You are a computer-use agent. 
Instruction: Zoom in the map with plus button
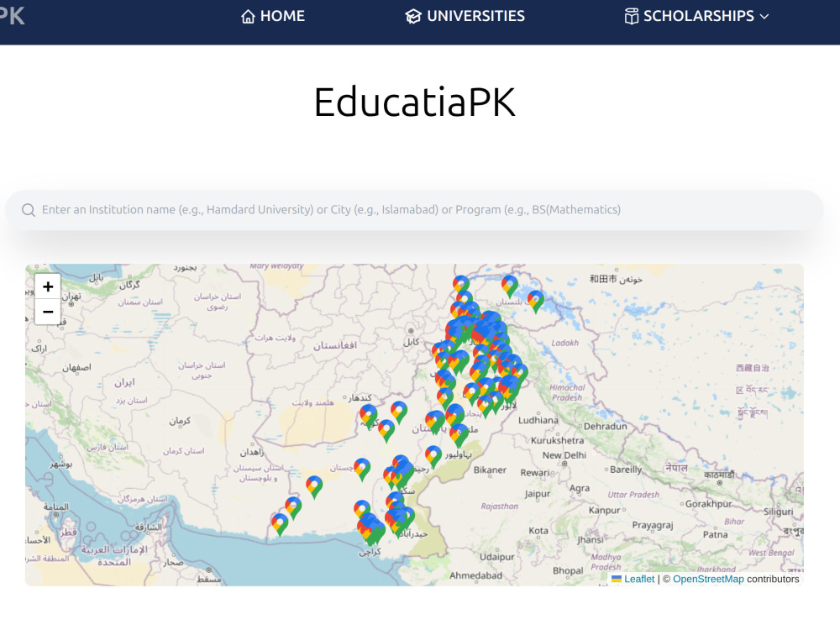click(x=48, y=286)
